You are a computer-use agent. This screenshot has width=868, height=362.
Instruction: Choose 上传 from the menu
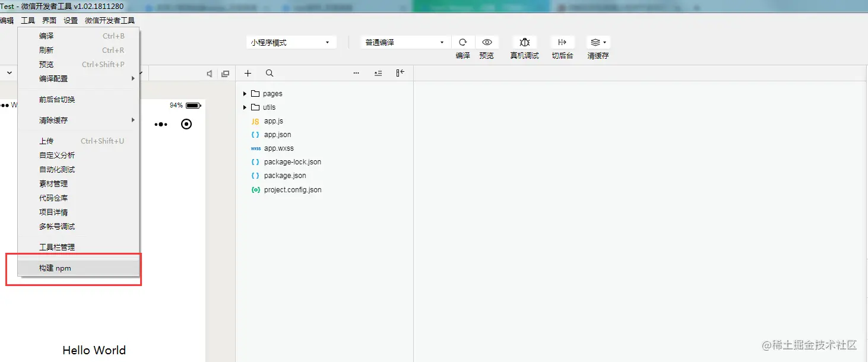[x=79, y=141]
